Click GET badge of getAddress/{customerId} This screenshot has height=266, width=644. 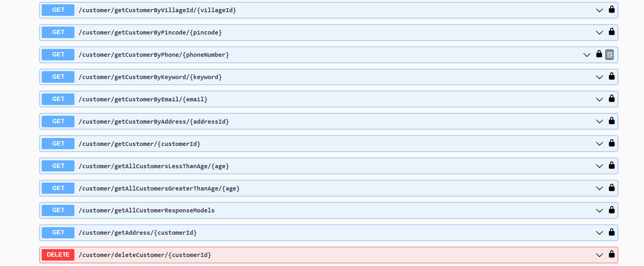[x=58, y=233]
